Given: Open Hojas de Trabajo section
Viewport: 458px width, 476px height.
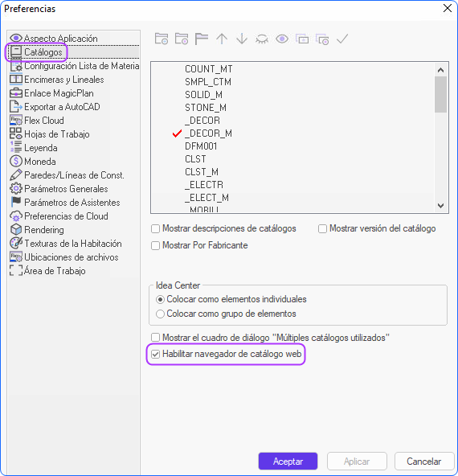Looking at the screenshot, I should 57,134.
